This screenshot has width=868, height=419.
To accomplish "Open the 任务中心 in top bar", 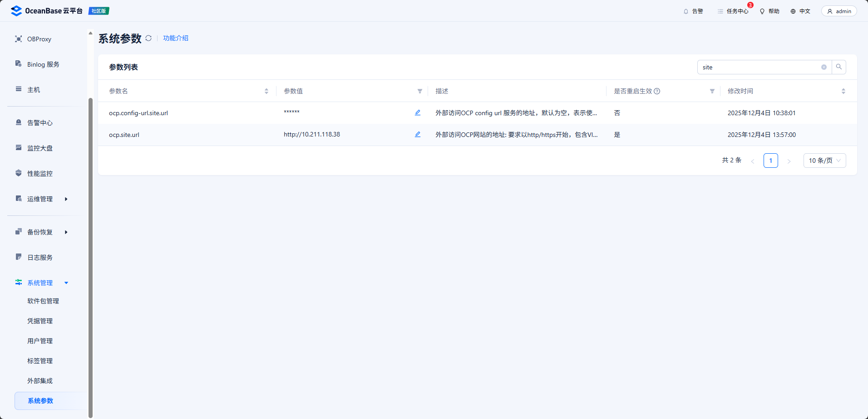I will (733, 11).
